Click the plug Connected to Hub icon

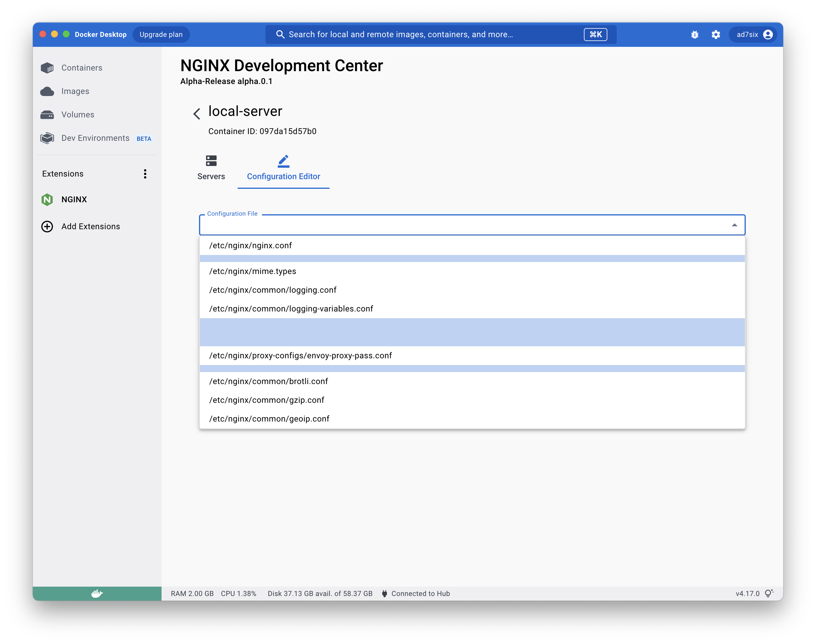(385, 593)
